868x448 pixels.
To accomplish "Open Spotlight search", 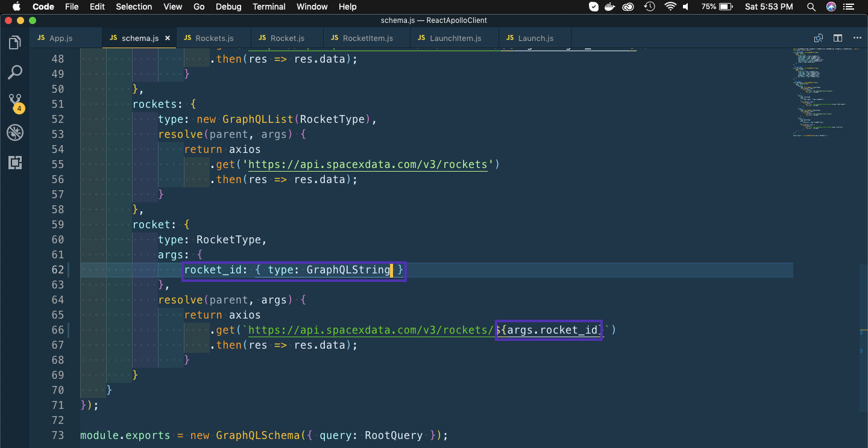I will point(811,7).
